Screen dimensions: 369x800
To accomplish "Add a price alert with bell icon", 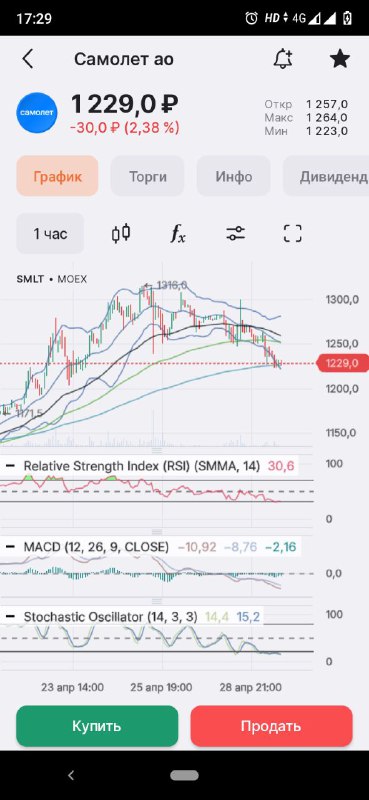I will [x=282, y=59].
